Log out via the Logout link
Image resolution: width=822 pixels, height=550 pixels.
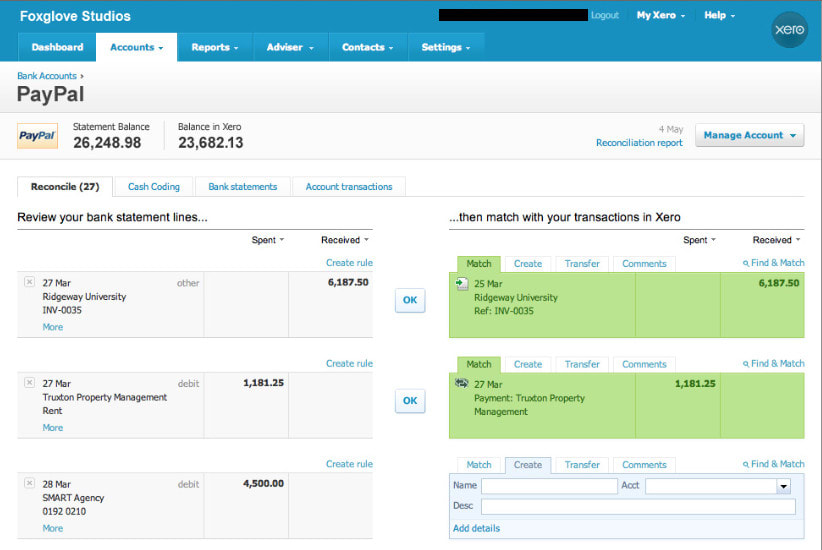tap(605, 15)
